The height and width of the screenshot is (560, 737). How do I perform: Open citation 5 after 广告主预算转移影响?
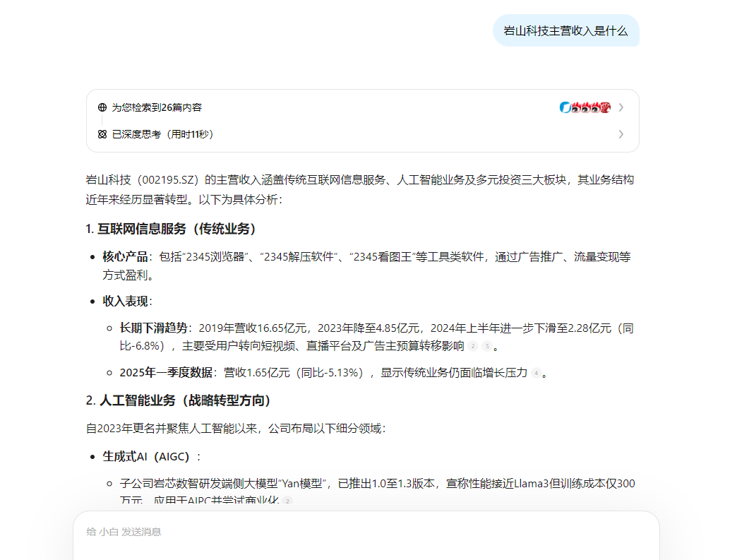coord(487,347)
